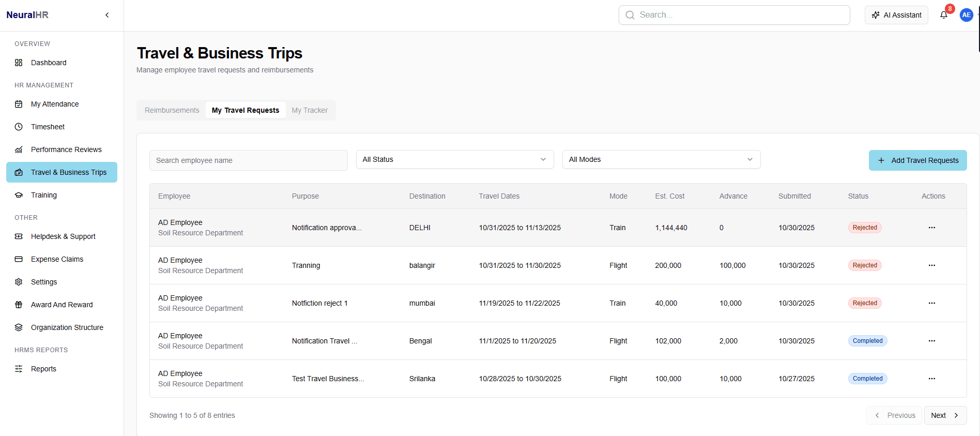This screenshot has width=980, height=436.
Task: Click estimated cost '1,144,440'
Action: (x=671, y=228)
